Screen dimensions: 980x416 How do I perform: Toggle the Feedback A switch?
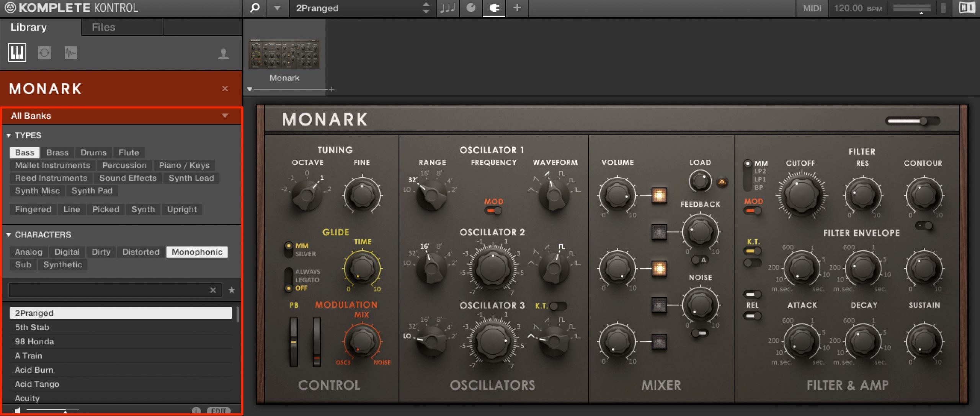pos(700,260)
